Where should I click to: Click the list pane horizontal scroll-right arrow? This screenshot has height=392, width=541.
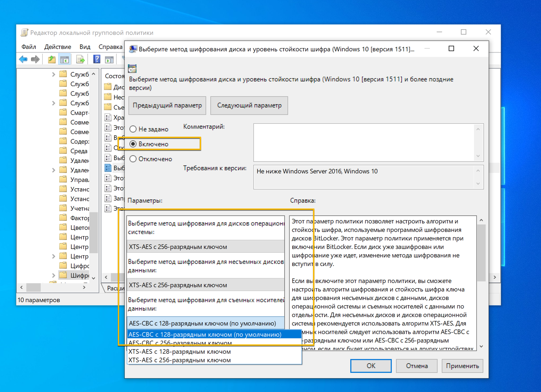point(495,277)
